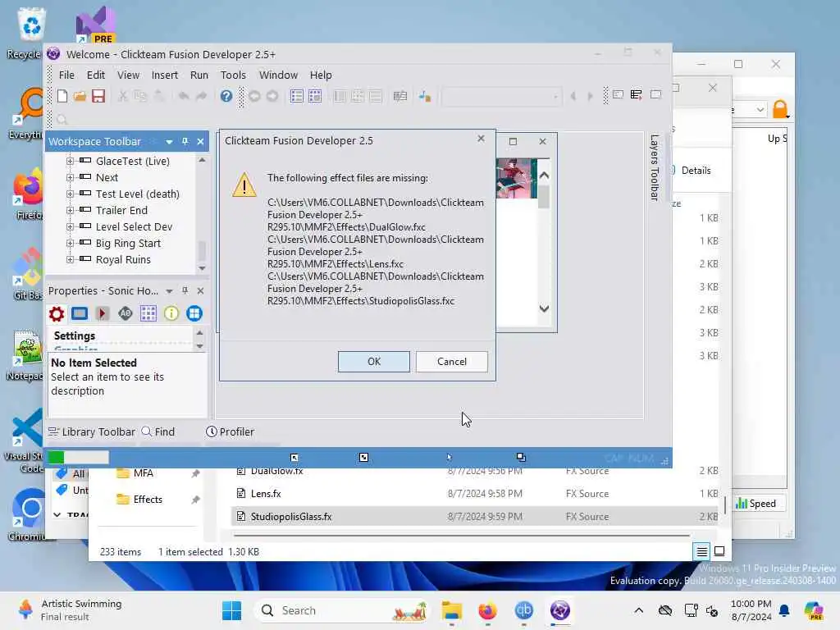Click the Windows Start button
This screenshot has width=840, height=630.
[x=231, y=610]
